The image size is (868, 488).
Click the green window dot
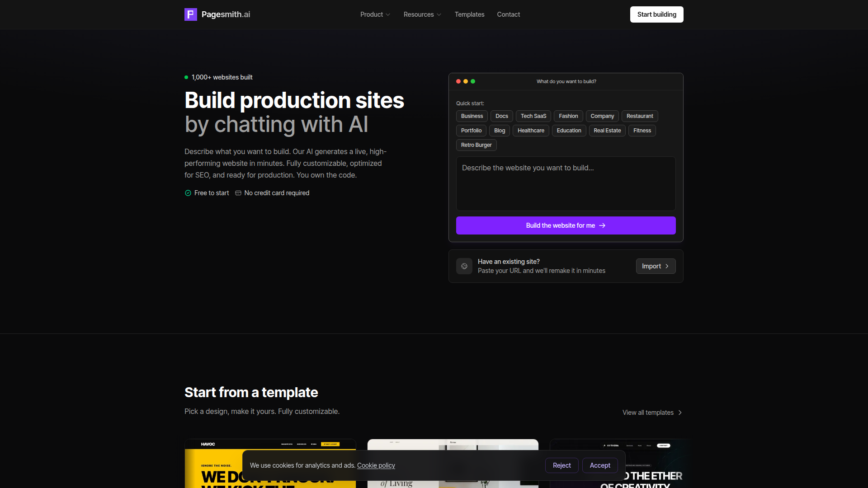(473, 81)
